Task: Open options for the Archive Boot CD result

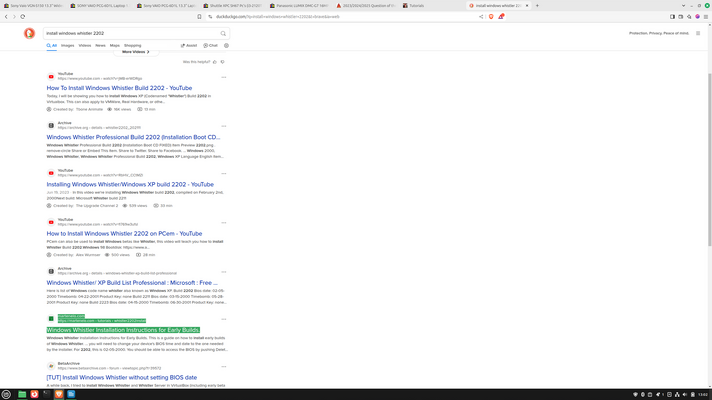Action: (x=223, y=126)
